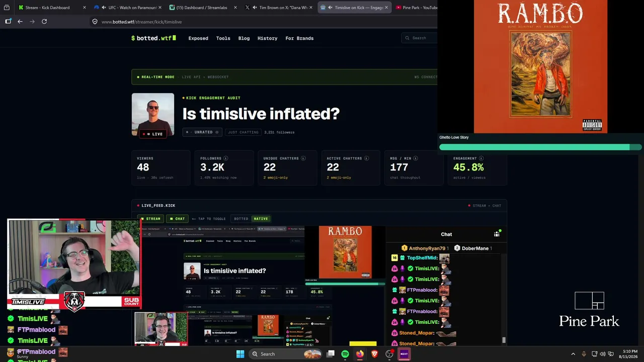Click the sidebar panel icon beside back arrow
The width and height of the screenshot is (644, 362).
click(8, 22)
